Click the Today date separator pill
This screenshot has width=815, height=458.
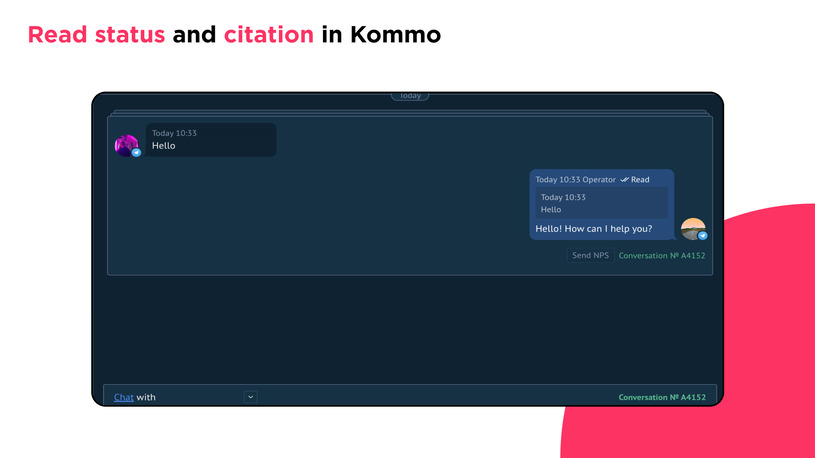410,96
